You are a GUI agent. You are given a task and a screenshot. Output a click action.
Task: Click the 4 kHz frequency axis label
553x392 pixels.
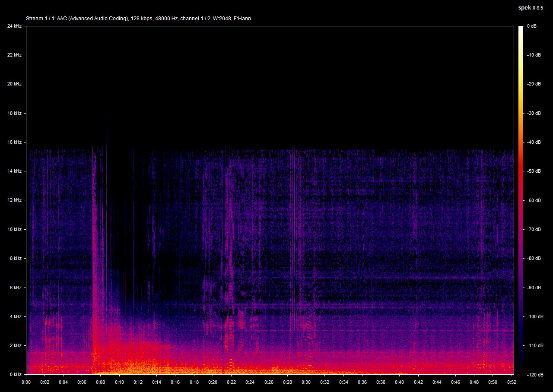16,316
